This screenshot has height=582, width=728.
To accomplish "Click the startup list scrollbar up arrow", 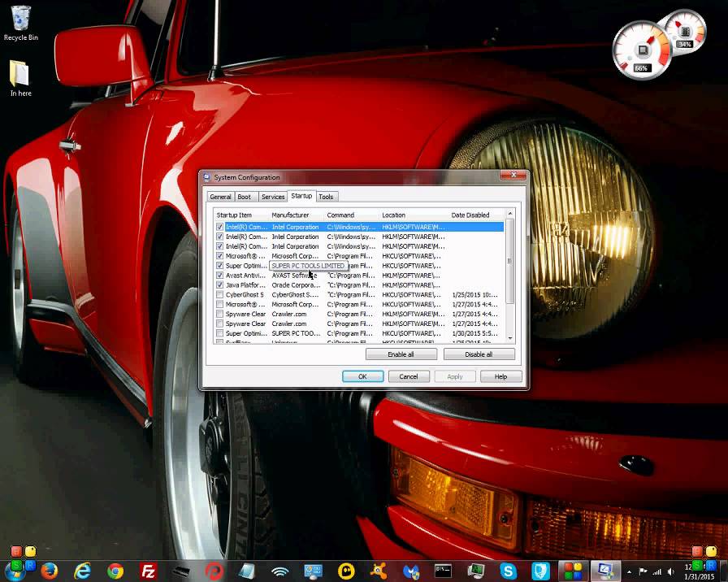I will pos(510,214).
